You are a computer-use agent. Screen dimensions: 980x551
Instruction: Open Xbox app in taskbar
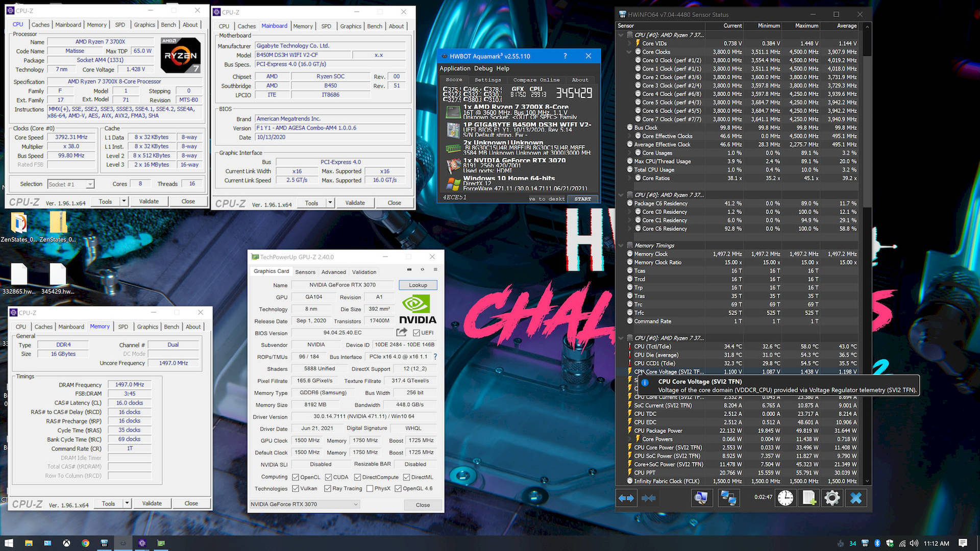[x=66, y=543]
